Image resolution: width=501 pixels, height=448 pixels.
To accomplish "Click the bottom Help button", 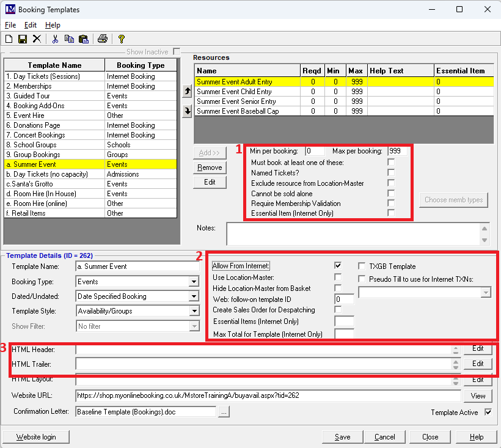I will pos(477,437).
